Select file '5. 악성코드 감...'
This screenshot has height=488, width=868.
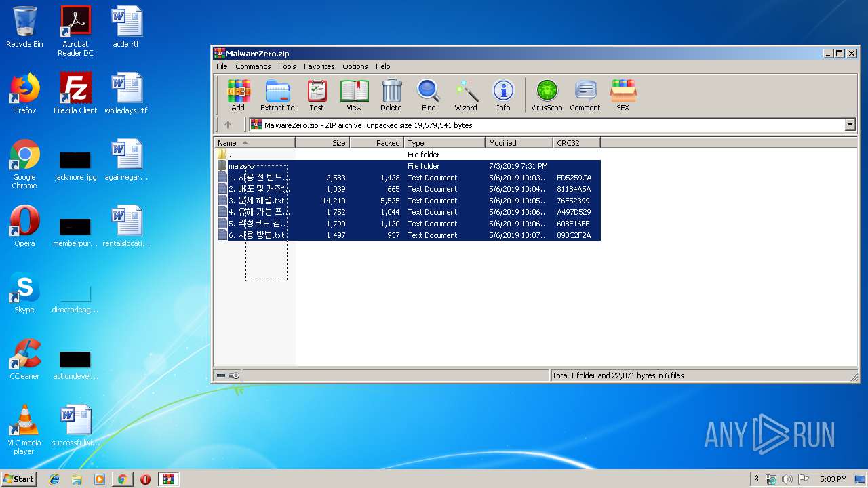click(x=408, y=224)
